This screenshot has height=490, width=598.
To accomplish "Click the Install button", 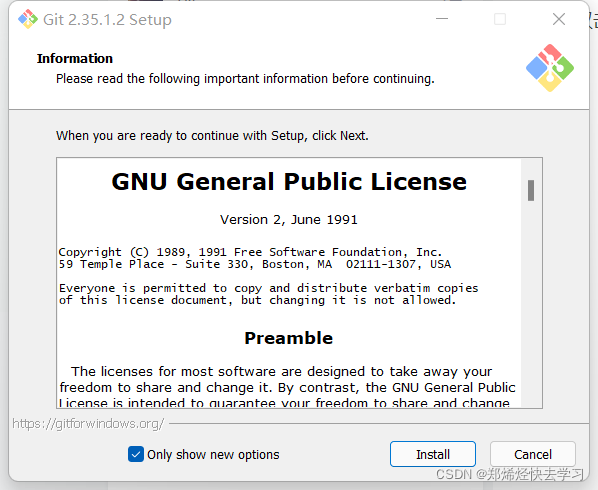I will point(432,454).
